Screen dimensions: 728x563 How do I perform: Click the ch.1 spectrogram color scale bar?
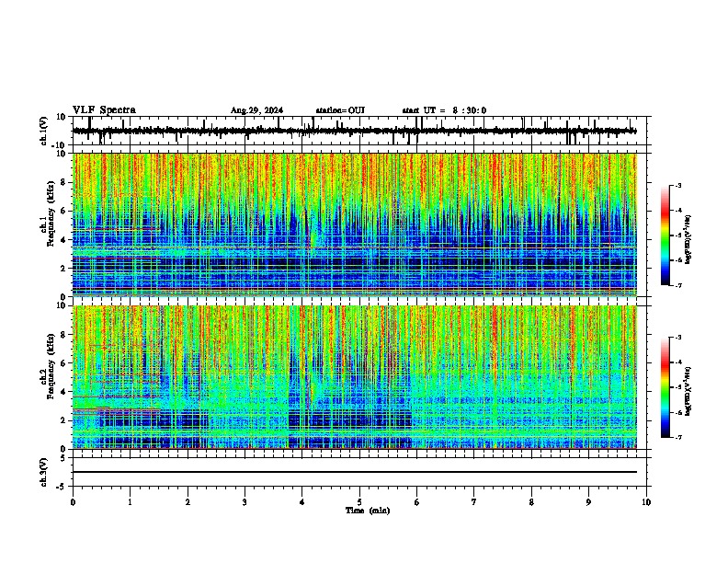[x=665, y=236]
